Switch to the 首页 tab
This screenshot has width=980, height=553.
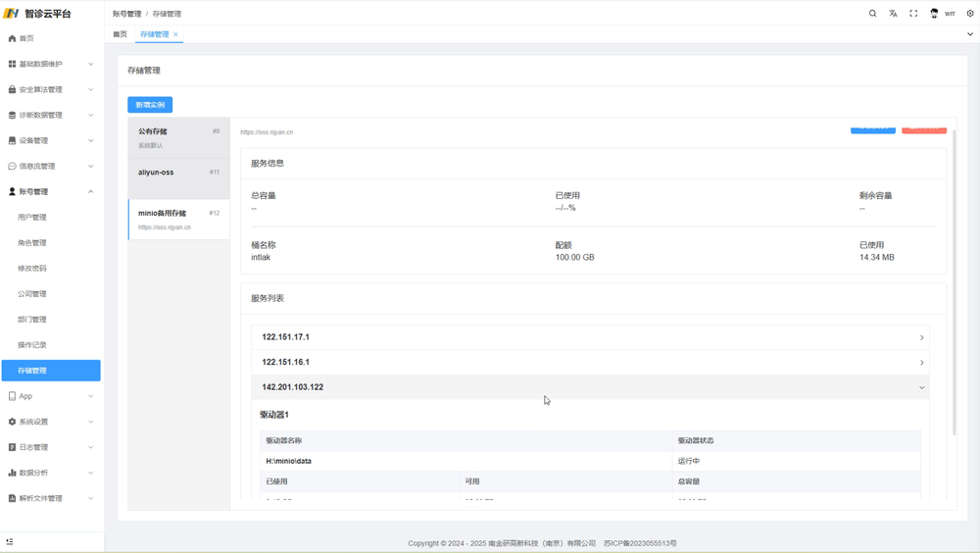120,34
